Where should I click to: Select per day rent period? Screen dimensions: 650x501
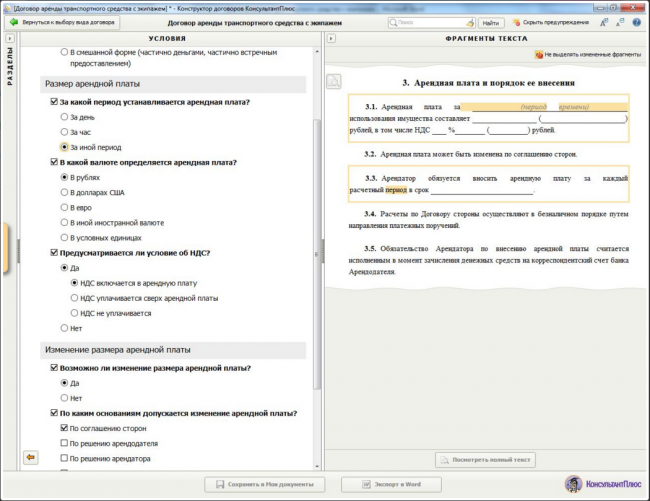click(x=64, y=117)
